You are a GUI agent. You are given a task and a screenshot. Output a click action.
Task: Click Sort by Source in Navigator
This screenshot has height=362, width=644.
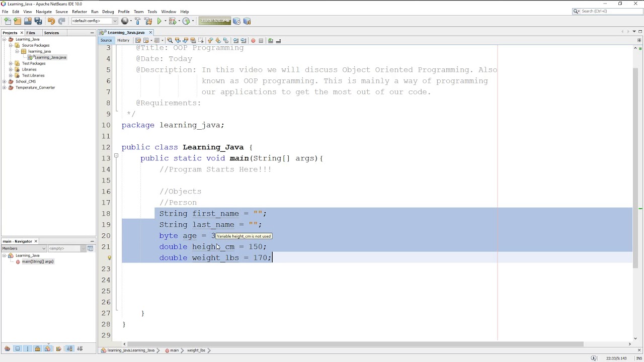[79, 348]
